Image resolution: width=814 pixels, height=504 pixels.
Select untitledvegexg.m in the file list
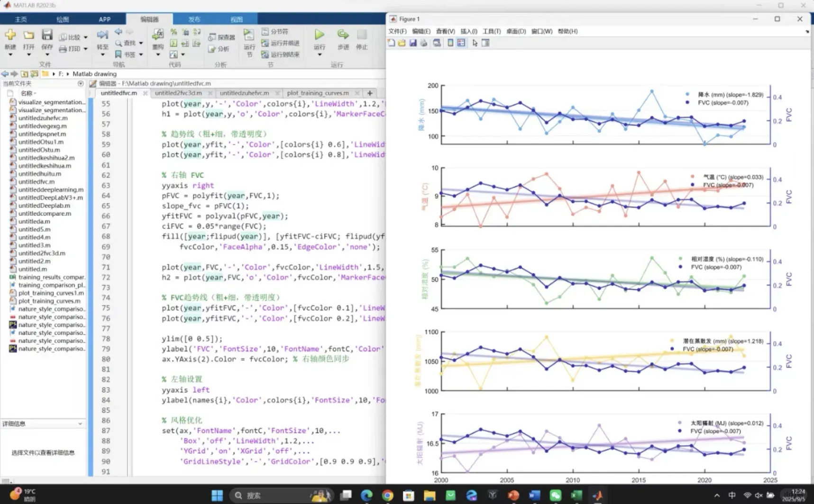point(42,126)
